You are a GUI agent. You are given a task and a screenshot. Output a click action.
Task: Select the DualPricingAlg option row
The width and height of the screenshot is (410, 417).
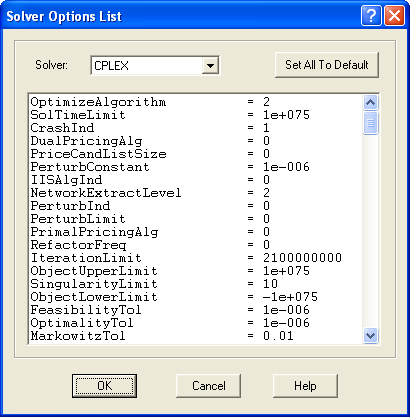pyautogui.click(x=196, y=141)
